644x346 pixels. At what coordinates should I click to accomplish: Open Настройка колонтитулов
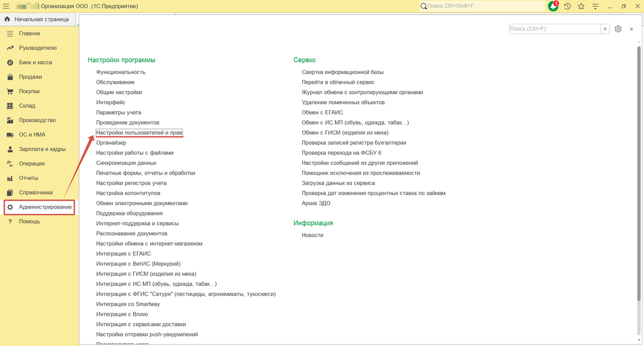tap(128, 193)
